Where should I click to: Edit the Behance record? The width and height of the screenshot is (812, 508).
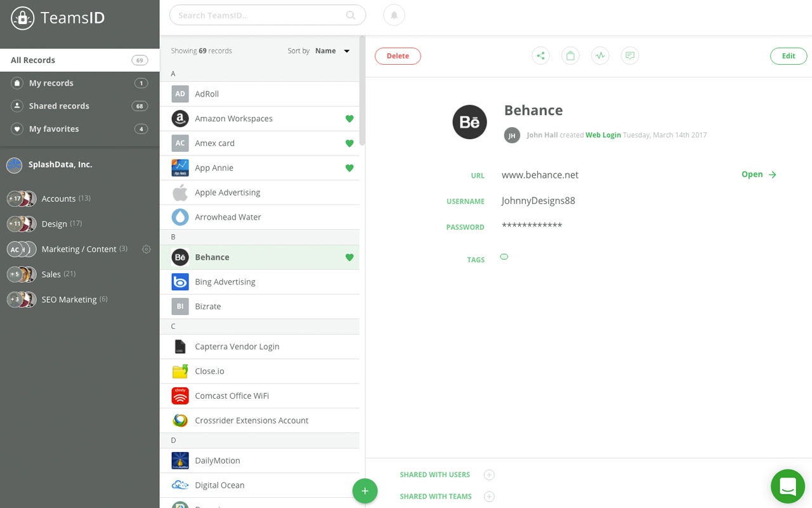(789, 56)
